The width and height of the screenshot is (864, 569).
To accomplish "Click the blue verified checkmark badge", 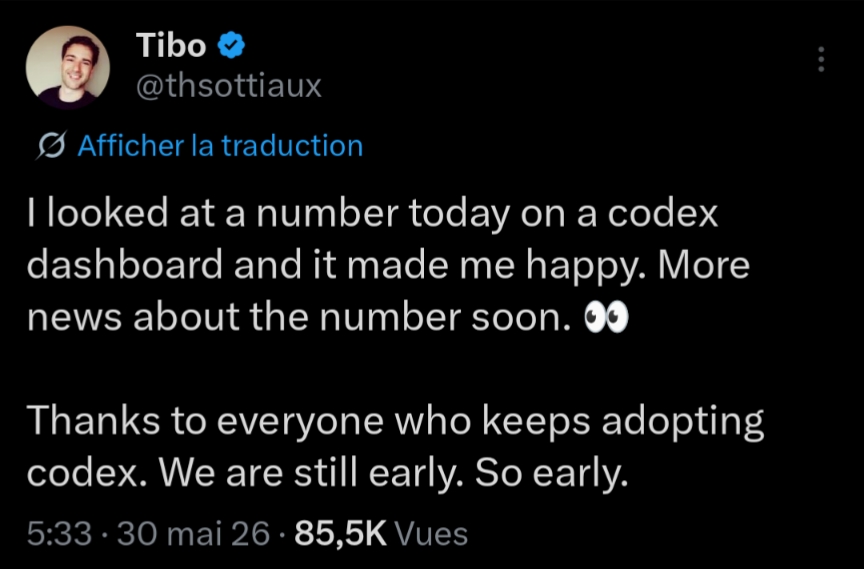I will coord(231,45).
